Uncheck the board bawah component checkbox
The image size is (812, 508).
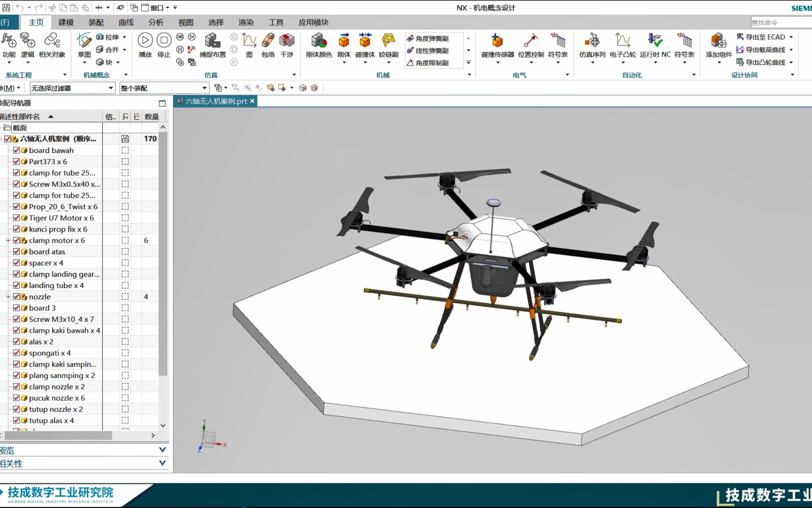pyautogui.click(x=16, y=150)
